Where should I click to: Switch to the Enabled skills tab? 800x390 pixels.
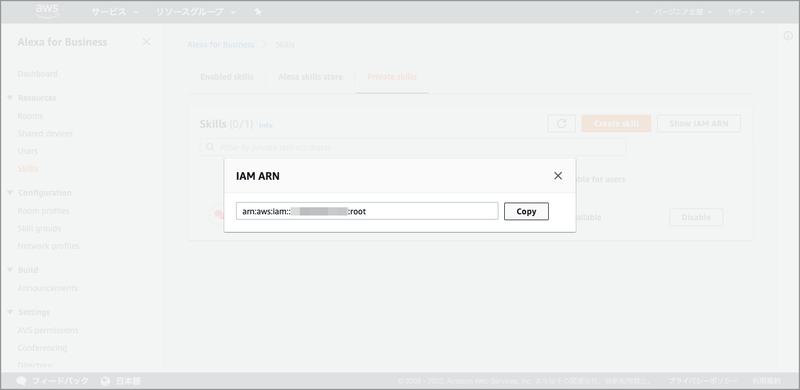227,77
